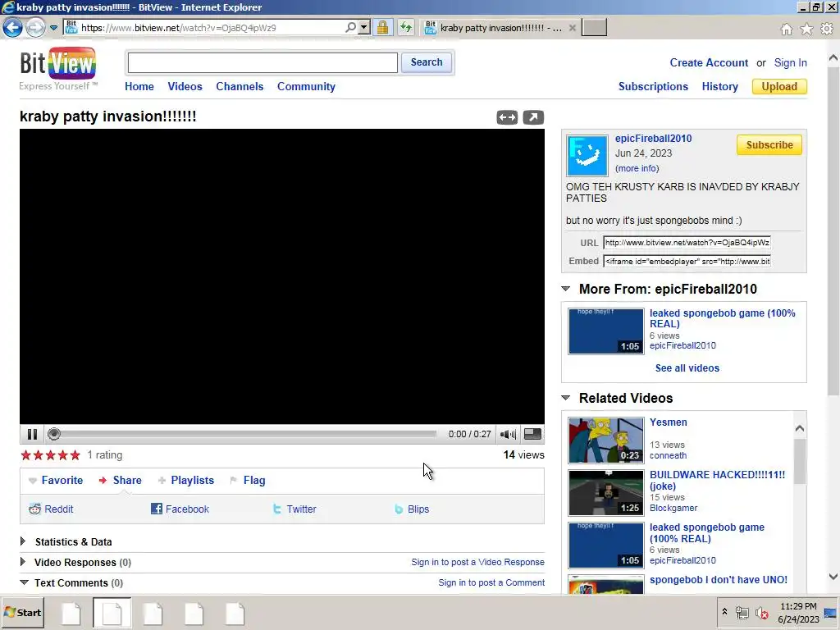Click the Search button

427,62
